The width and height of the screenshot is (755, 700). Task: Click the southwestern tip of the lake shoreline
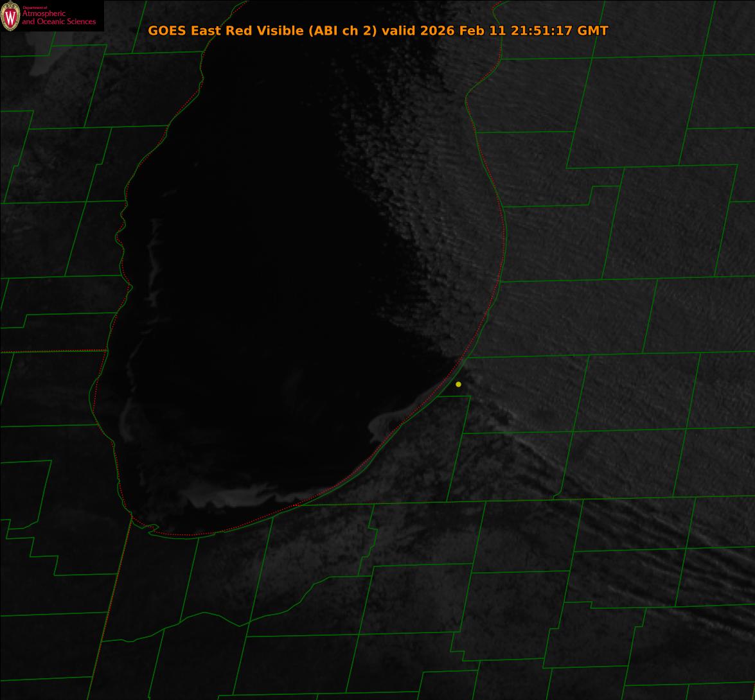click(x=133, y=517)
